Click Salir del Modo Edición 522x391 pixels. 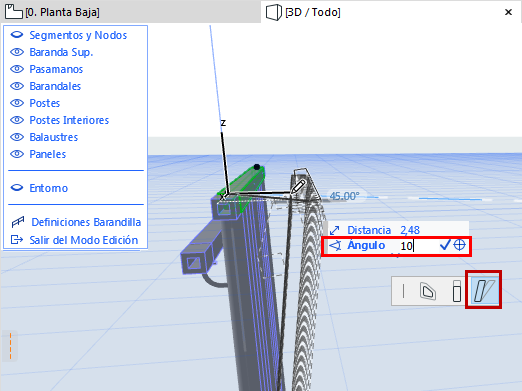click(84, 240)
